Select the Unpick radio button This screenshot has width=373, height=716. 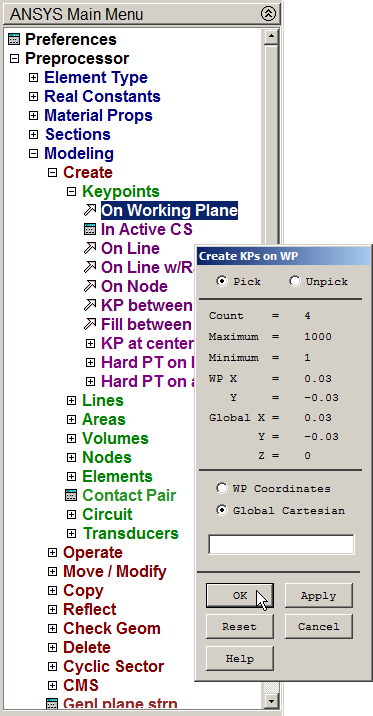[294, 281]
